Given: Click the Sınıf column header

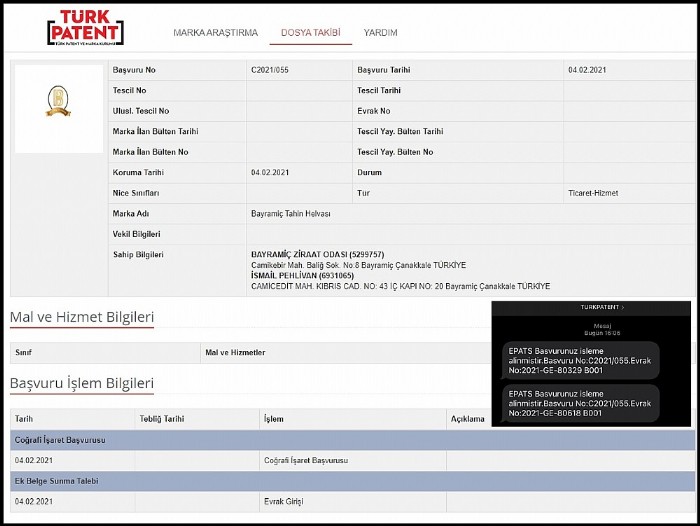Looking at the screenshot, I should (23, 353).
